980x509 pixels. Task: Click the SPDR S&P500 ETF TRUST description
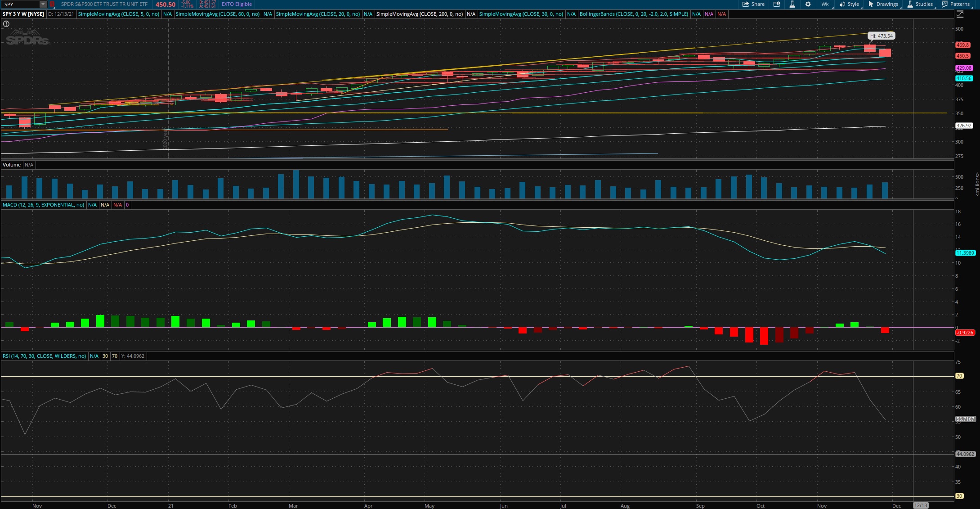(104, 4)
